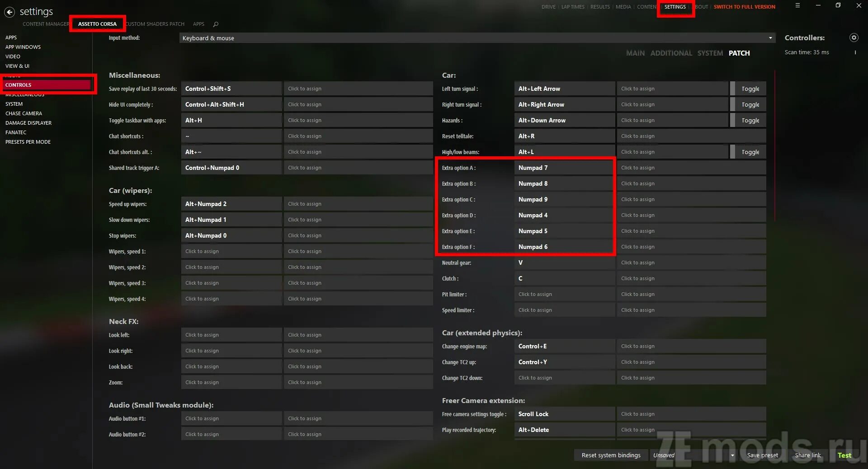Screen dimensions: 868x469
Task: Go to the LAP TIMES section
Action: 573,7
